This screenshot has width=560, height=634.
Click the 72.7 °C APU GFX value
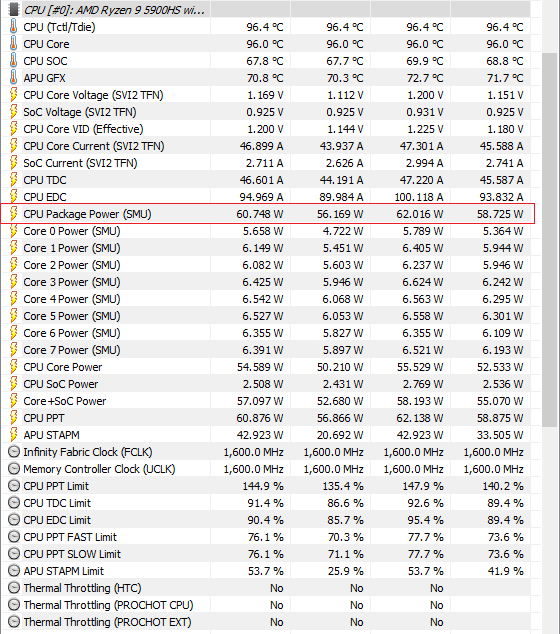pyautogui.click(x=425, y=78)
